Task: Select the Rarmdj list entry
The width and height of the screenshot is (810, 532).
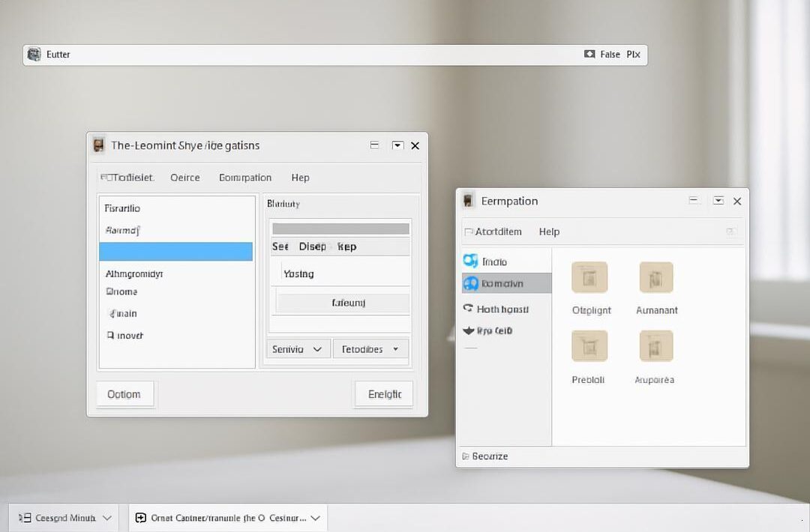Action: pos(122,230)
